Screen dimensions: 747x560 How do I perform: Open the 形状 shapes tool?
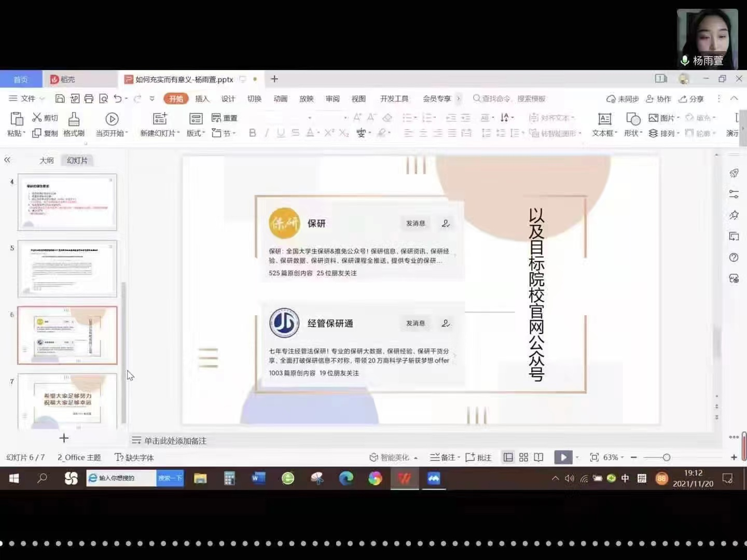coord(632,124)
